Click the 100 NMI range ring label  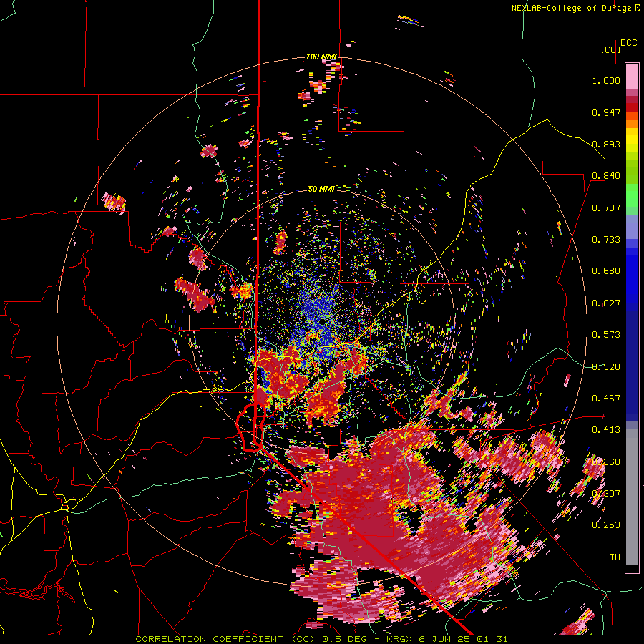pyautogui.click(x=321, y=57)
